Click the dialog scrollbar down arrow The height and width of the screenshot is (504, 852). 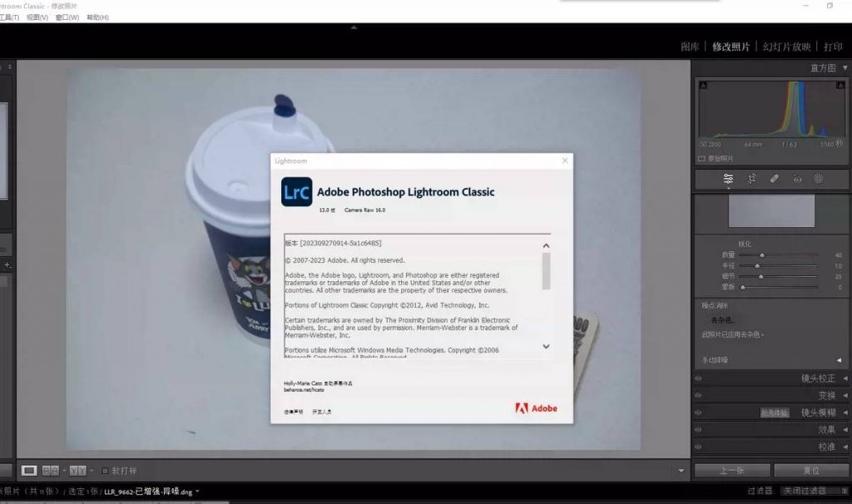pyautogui.click(x=547, y=347)
